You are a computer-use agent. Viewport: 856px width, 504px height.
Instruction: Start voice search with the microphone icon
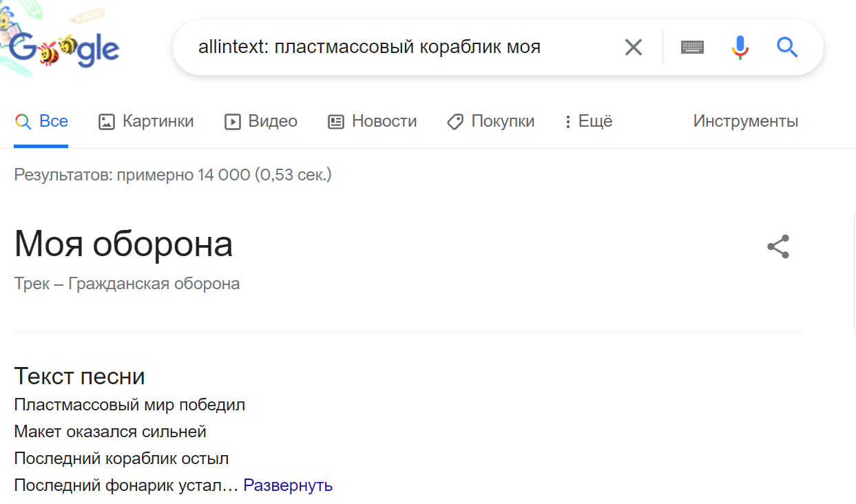740,48
